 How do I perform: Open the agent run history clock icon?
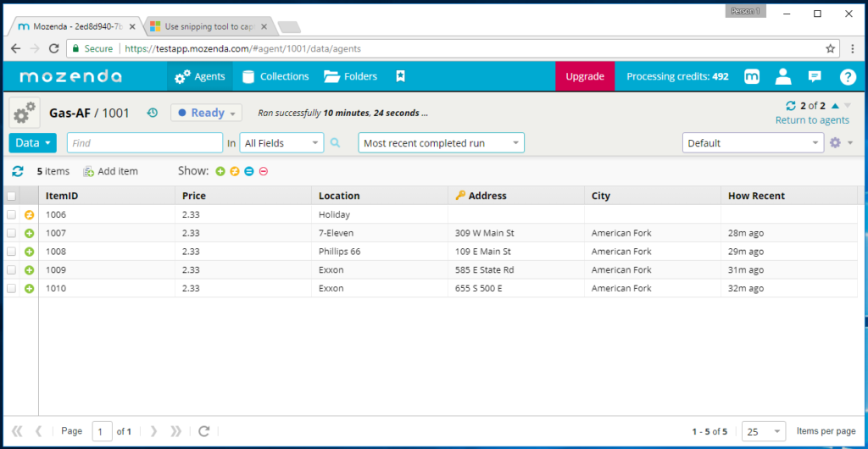(x=153, y=113)
